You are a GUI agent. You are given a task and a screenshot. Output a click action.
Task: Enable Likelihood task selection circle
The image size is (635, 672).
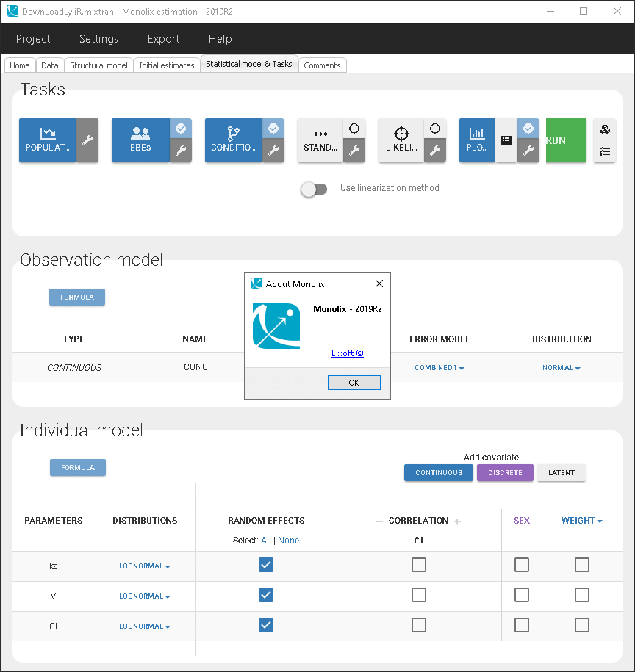435,128
